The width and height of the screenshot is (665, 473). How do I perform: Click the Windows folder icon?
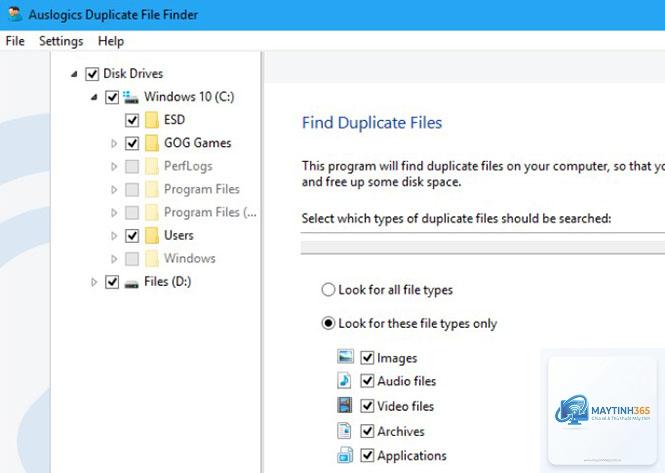[151, 258]
